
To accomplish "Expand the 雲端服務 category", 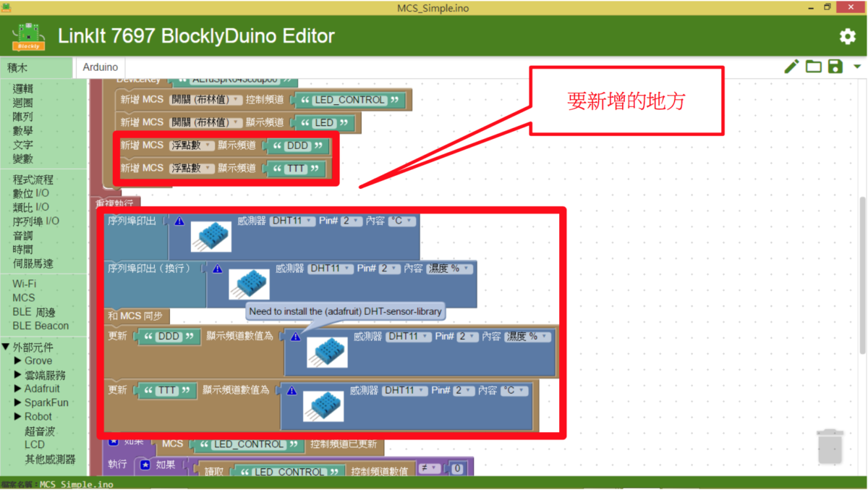I will coord(18,375).
